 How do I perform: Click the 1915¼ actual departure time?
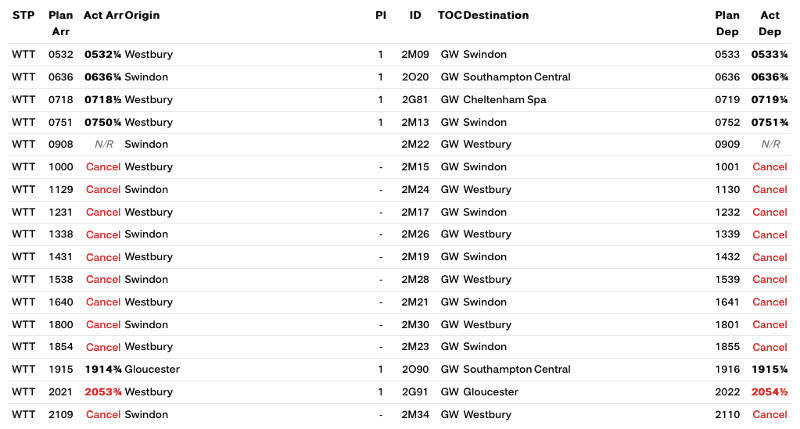[769, 369]
